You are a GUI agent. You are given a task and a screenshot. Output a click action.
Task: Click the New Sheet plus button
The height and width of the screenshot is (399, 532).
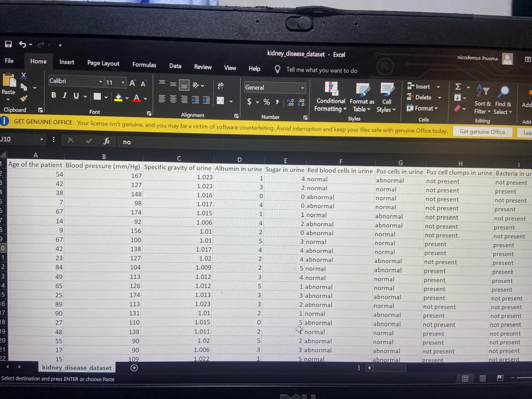(x=134, y=368)
